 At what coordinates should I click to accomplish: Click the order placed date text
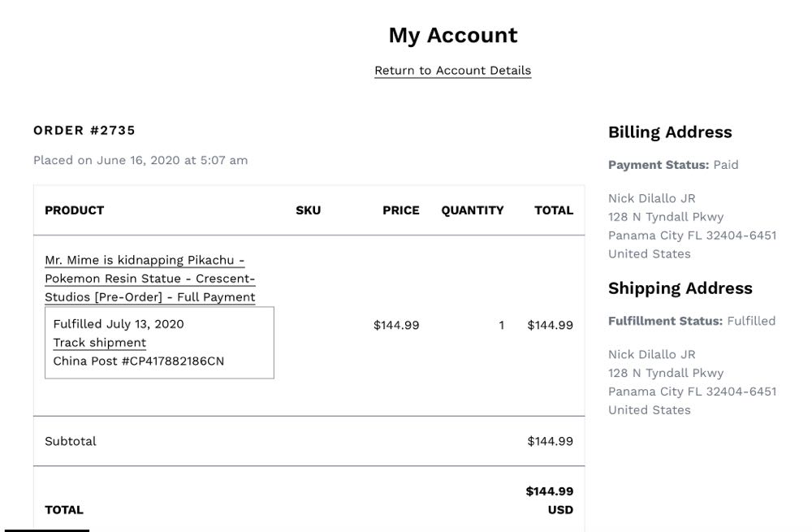pyautogui.click(x=140, y=161)
